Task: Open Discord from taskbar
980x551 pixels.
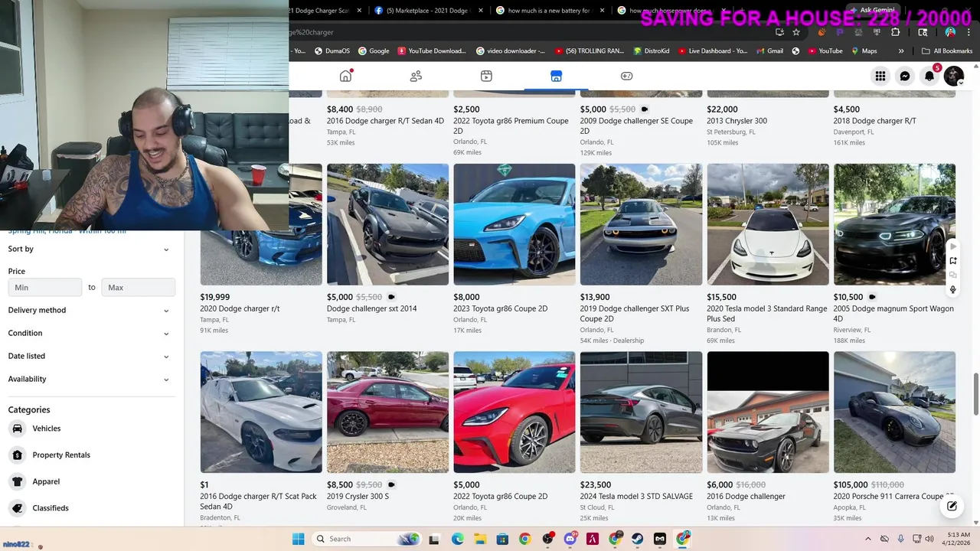Action: point(570,539)
